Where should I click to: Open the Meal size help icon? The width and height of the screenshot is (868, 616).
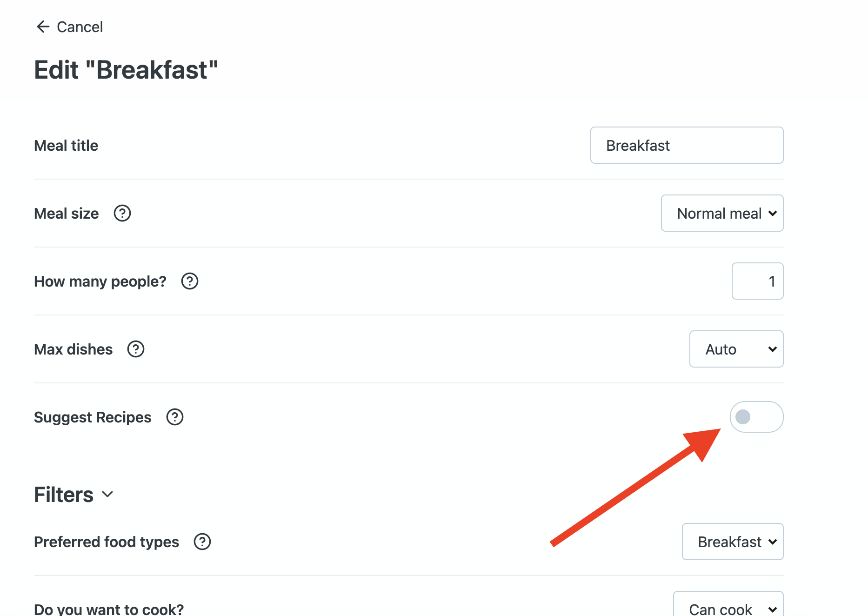[x=122, y=214]
